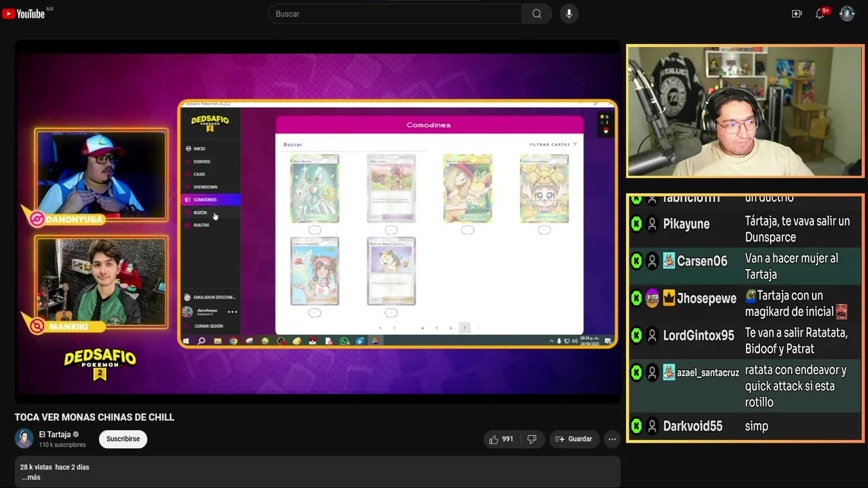Toggle selector under second top-row card
This screenshot has width=868, height=488.
(x=391, y=230)
